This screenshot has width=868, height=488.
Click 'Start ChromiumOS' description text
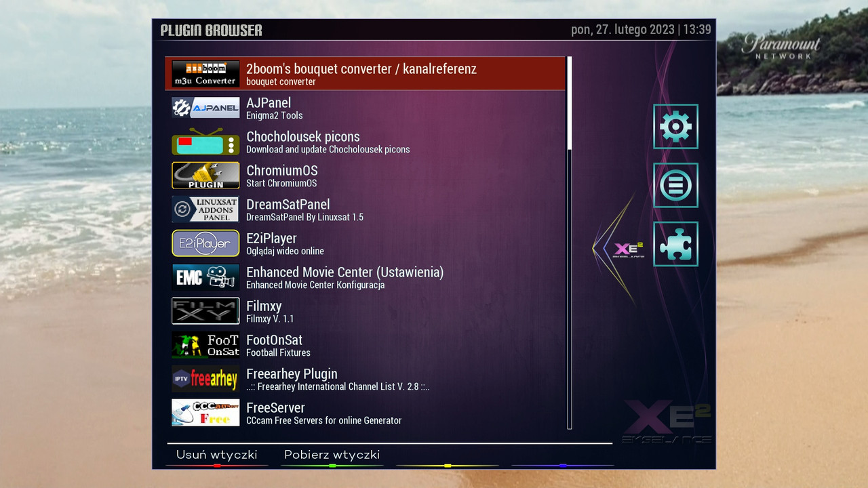281,184
